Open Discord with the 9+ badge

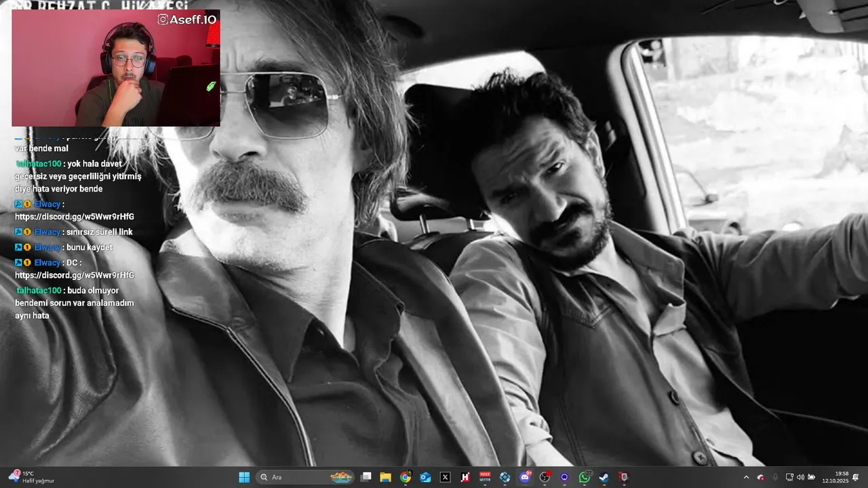(x=525, y=477)
